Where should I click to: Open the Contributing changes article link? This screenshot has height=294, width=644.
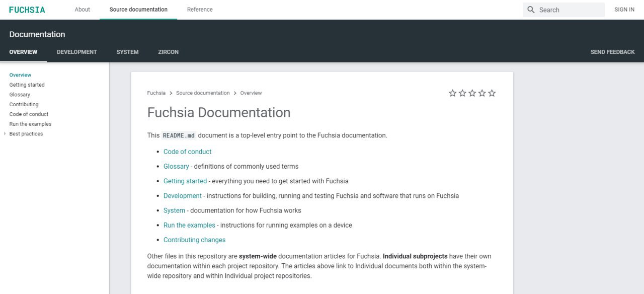coord(194,240)
